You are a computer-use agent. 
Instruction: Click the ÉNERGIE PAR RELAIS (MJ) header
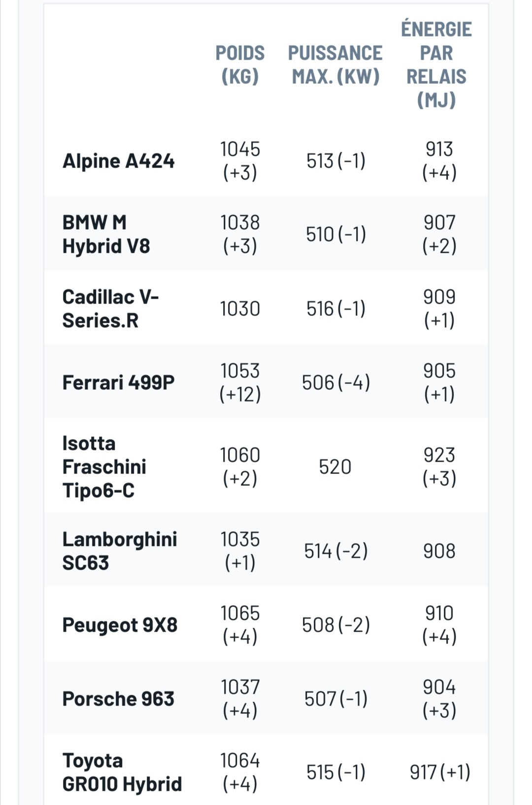436,65
